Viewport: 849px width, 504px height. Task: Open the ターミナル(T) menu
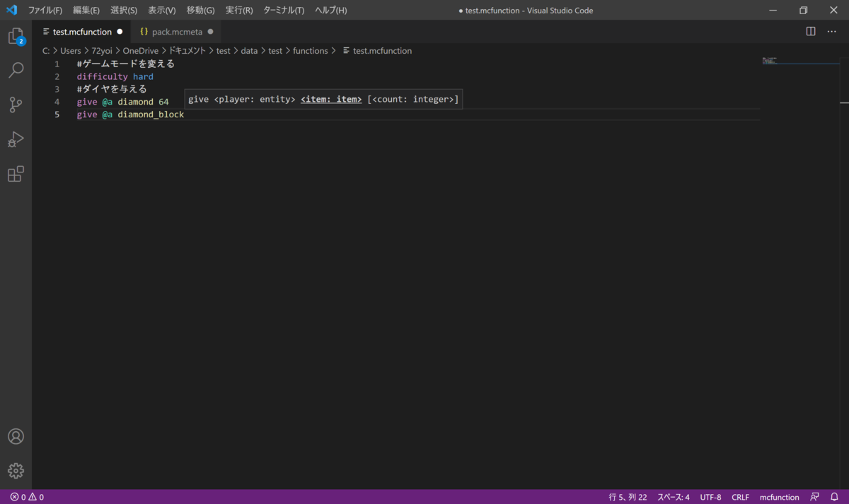tap(284, 11)
